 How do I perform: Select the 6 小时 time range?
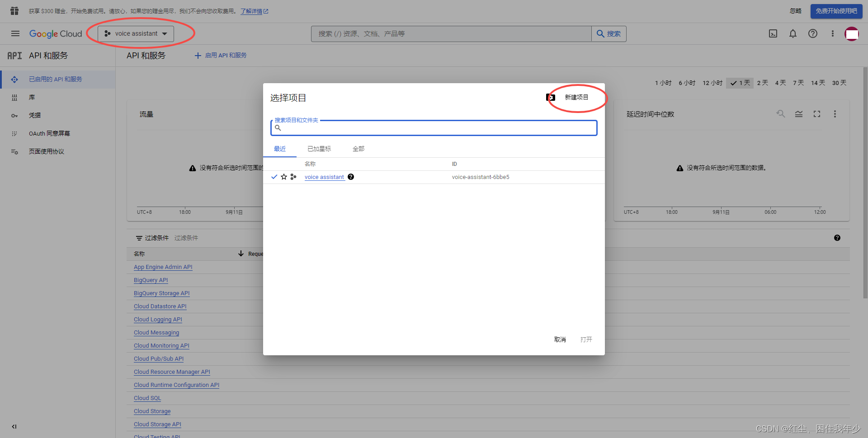[687, 83]
